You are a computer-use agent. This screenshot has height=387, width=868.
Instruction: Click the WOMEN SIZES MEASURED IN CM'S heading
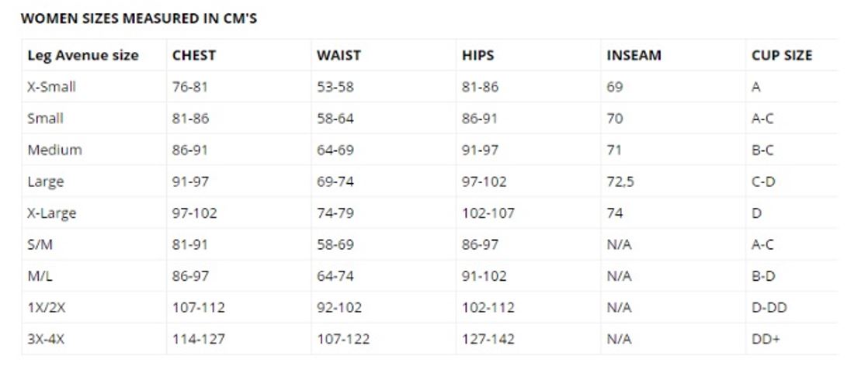pos(139,19)
